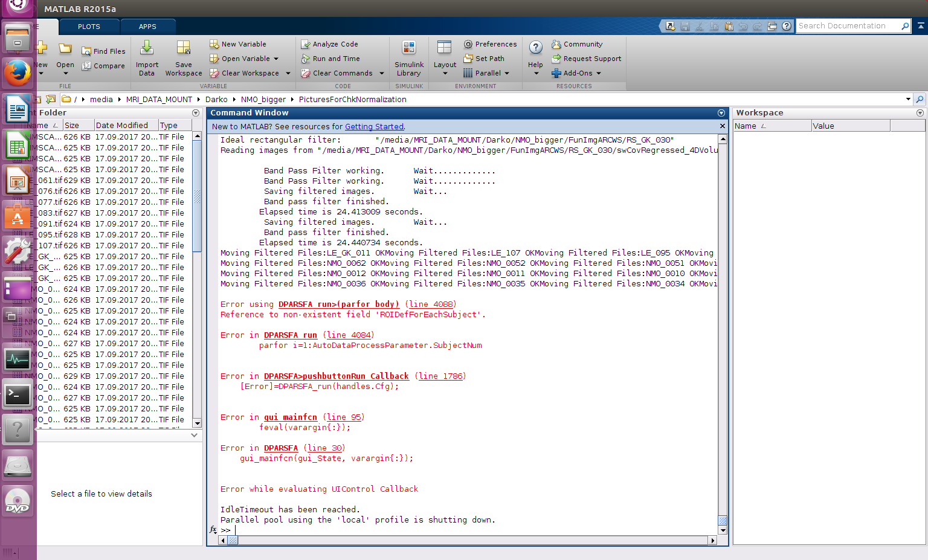Image resolution: width=928 pixels, height=560 pixels.
Task: Open the PLOTS ribbon tab
Action: point(89,27)
